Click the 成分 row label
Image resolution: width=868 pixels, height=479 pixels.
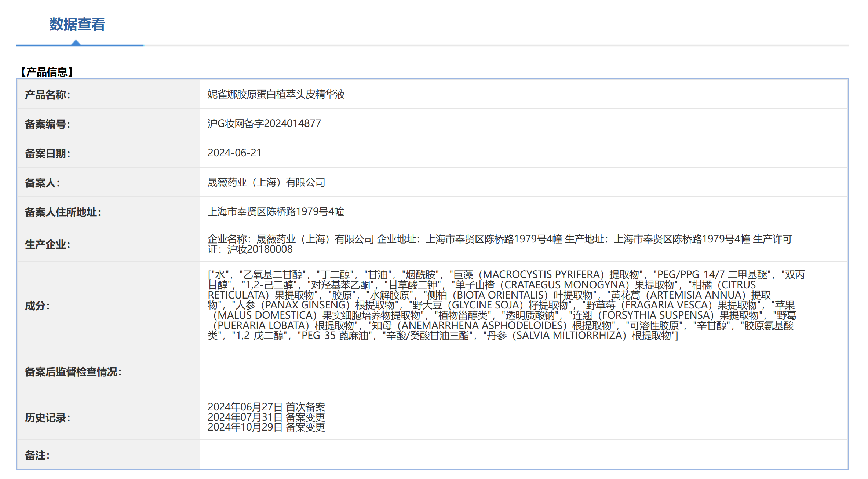pyautogui.click(x=37, y=306)
